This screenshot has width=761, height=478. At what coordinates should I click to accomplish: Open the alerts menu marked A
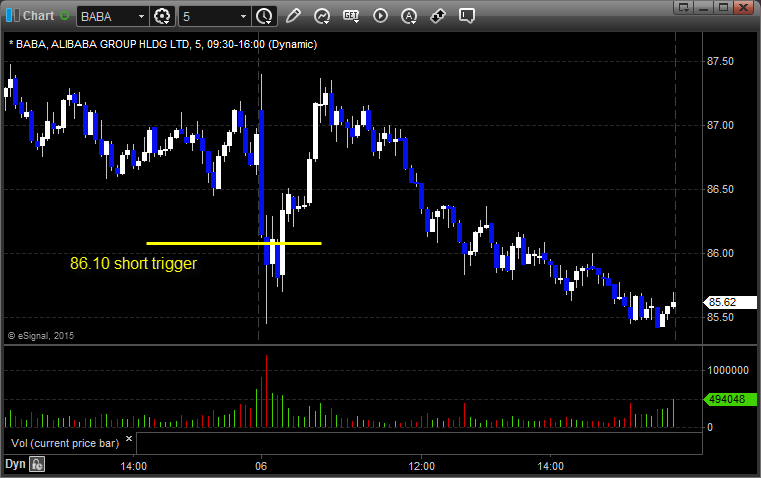pos(409,16)
